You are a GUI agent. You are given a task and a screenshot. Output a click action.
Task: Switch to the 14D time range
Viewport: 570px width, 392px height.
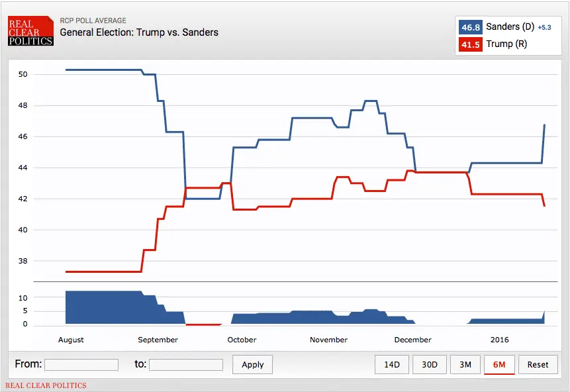click(x=392, y=364)
